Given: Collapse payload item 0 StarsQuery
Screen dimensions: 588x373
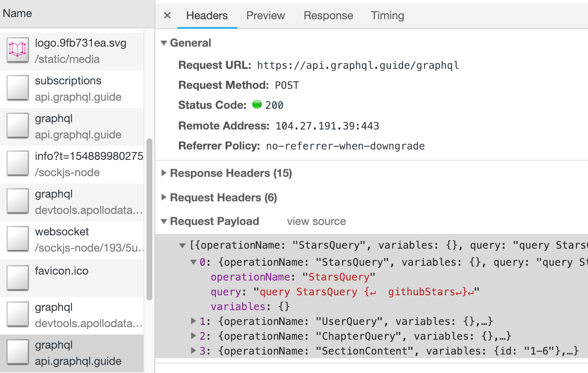Looking at the screenshot, I should tap(193, 262).
